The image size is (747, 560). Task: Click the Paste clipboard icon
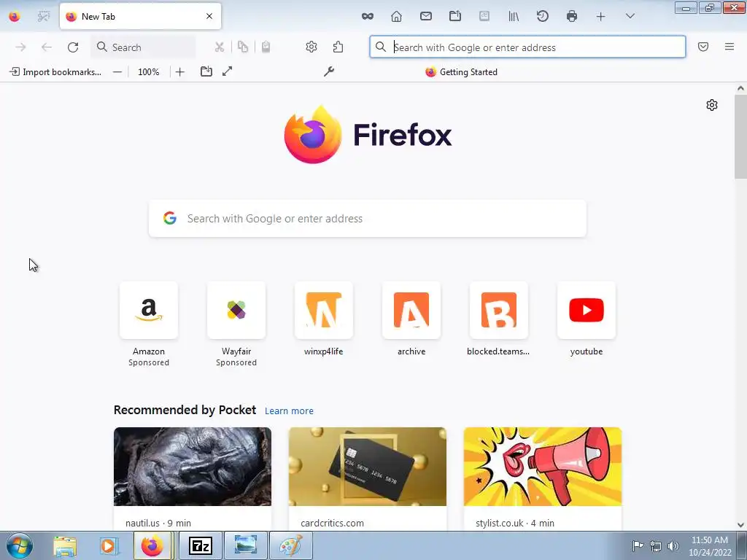(x=266, y=47)
